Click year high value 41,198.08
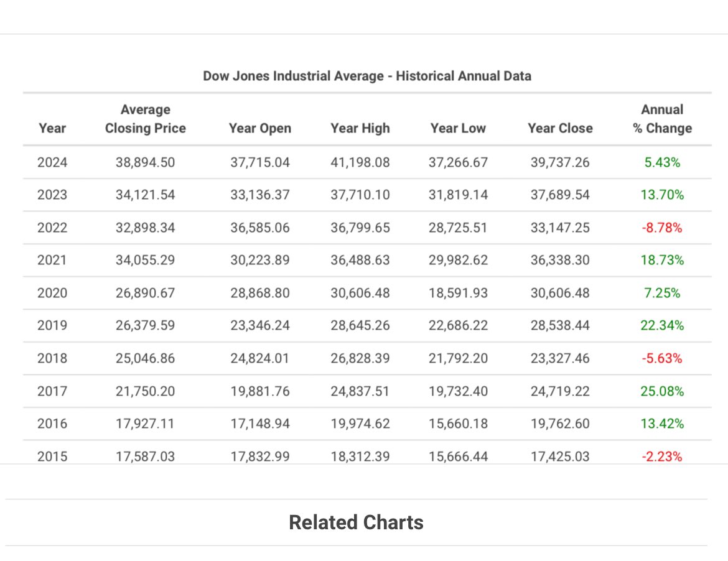 point(360,162)
